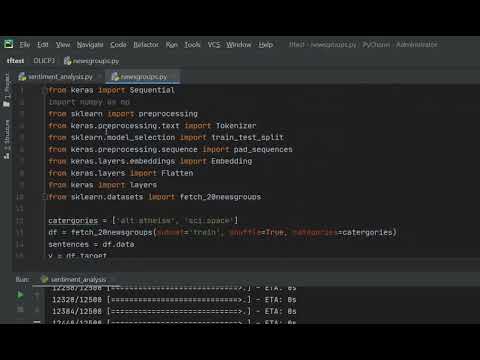
Task: Toggle the fold marker at fetch_20newsgroups import line
Action: click(x=44, y=197)
